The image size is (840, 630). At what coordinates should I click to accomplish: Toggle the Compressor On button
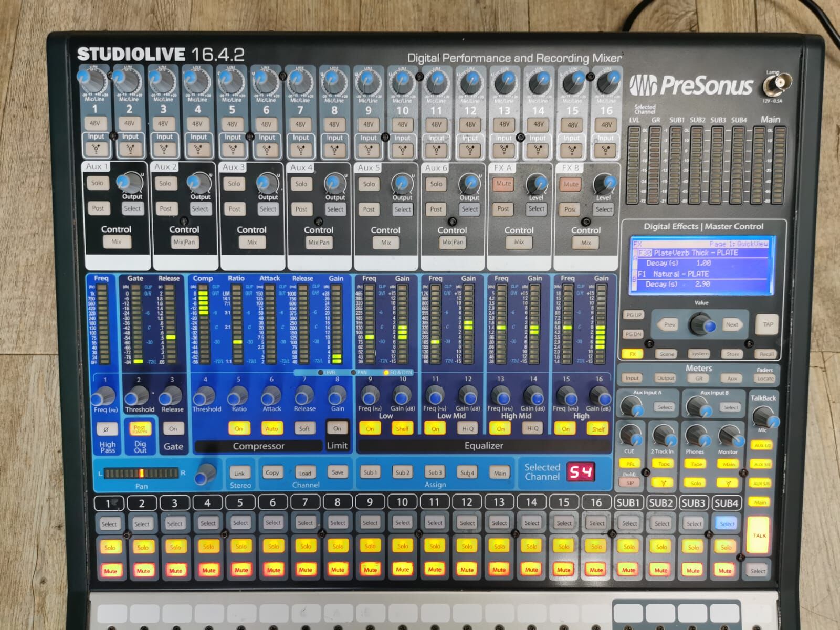[239, 429]
